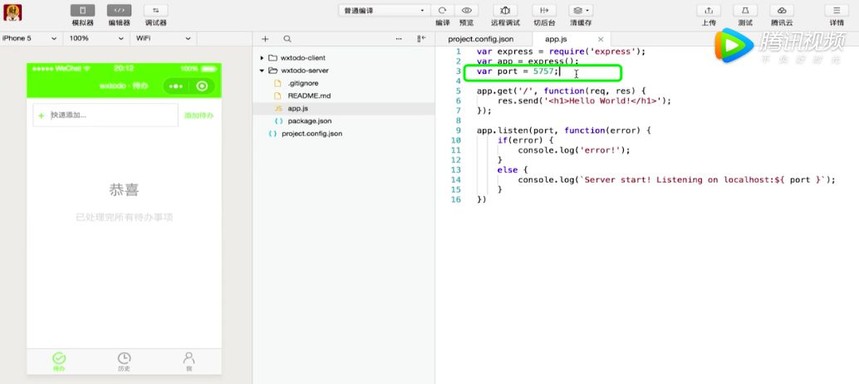
Task: Open the .gitignore file
Action: tap(303, 83)
